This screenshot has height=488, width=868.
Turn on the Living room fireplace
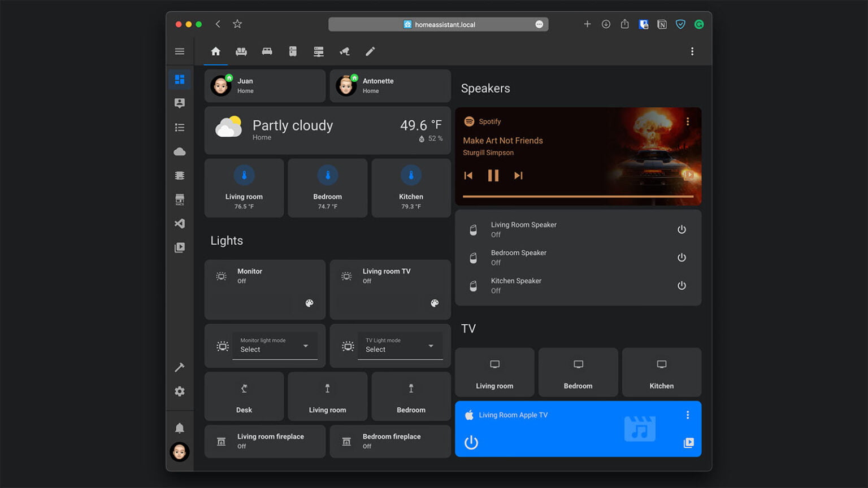[264, 441]
